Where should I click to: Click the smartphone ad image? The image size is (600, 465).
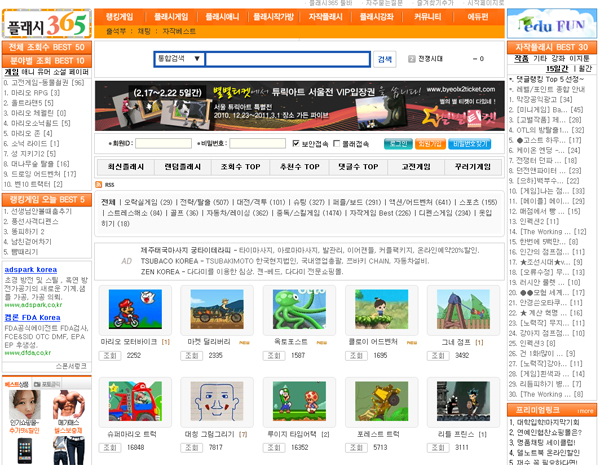pyautogui.click(x=25, y=451)
